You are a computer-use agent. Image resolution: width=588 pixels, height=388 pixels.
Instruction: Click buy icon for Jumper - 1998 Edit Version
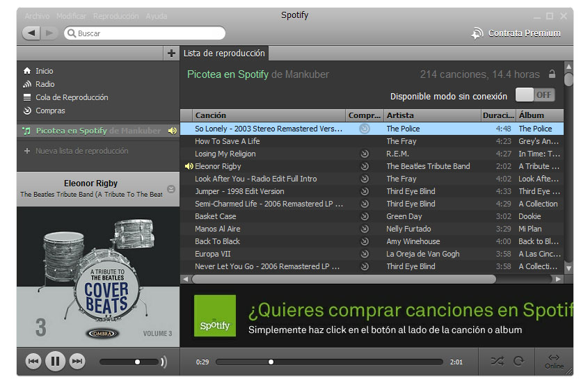(365, 191)
